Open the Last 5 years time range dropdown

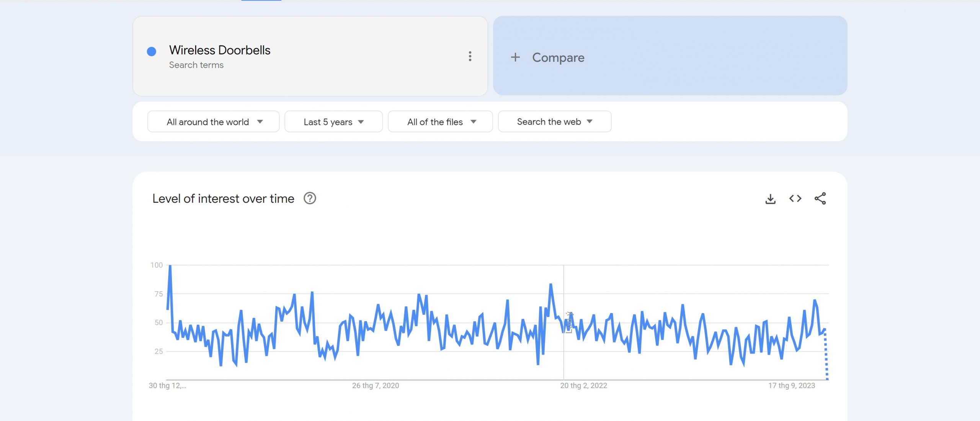coord(333,122)
